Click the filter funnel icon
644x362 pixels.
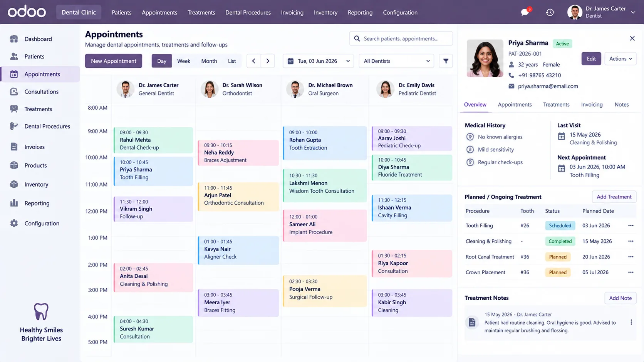pos(446,61)
